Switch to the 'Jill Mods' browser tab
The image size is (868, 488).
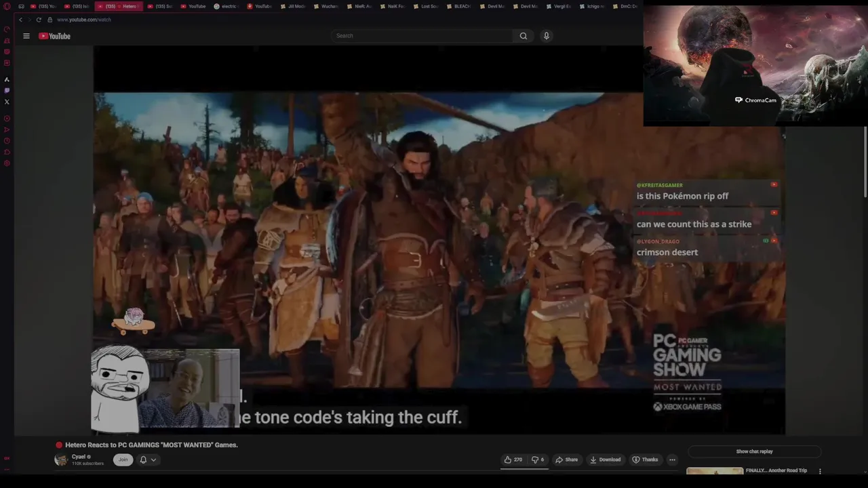pyautogui.click(x=293, y=7)
